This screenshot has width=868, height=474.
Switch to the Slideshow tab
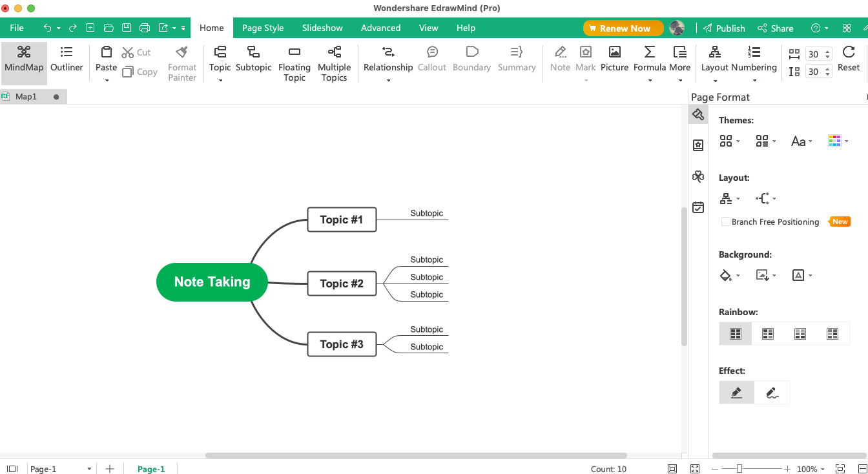coord(322,28)
